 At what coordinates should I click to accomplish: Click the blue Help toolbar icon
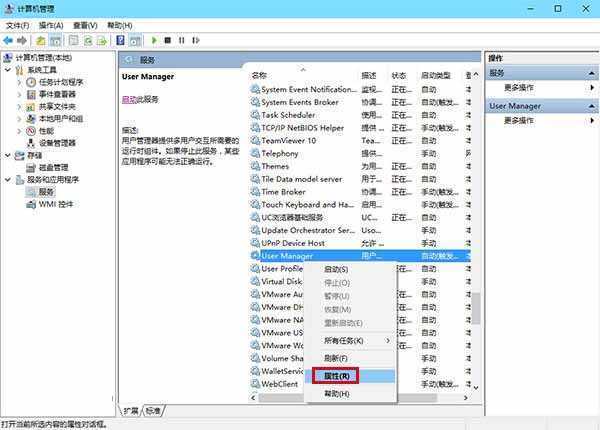point(120,40)
